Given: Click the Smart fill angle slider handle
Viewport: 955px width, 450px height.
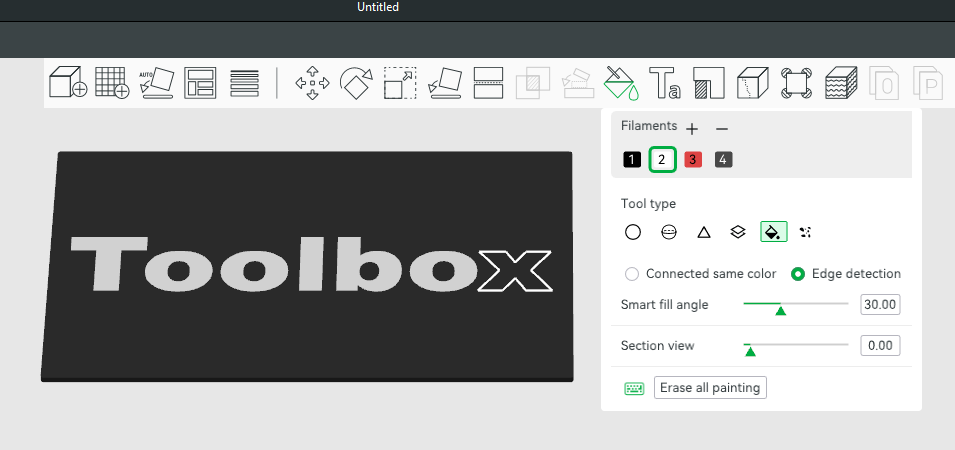Looking at the screenshot, I should 780,311.
